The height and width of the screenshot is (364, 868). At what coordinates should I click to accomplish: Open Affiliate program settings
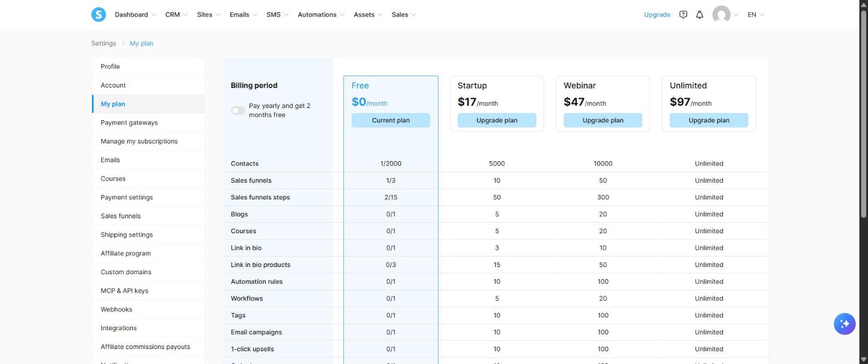pos(148,253)
